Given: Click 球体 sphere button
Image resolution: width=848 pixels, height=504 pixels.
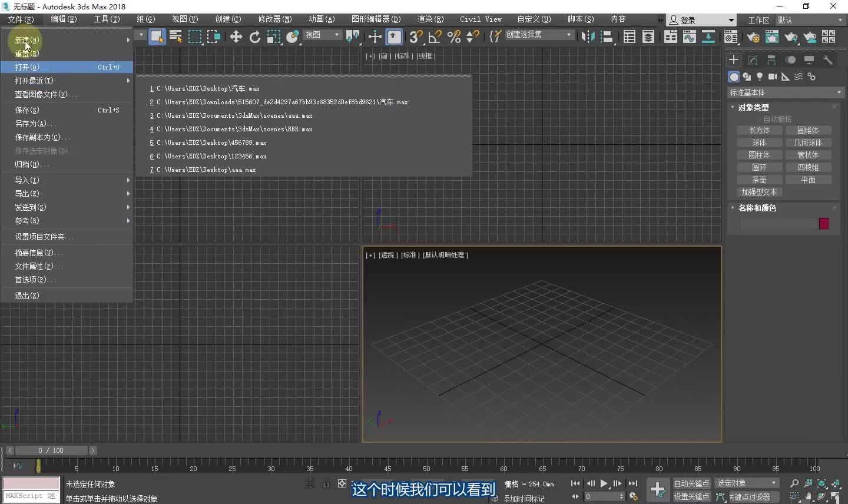Looking at the screenshot, I should 759,142.
